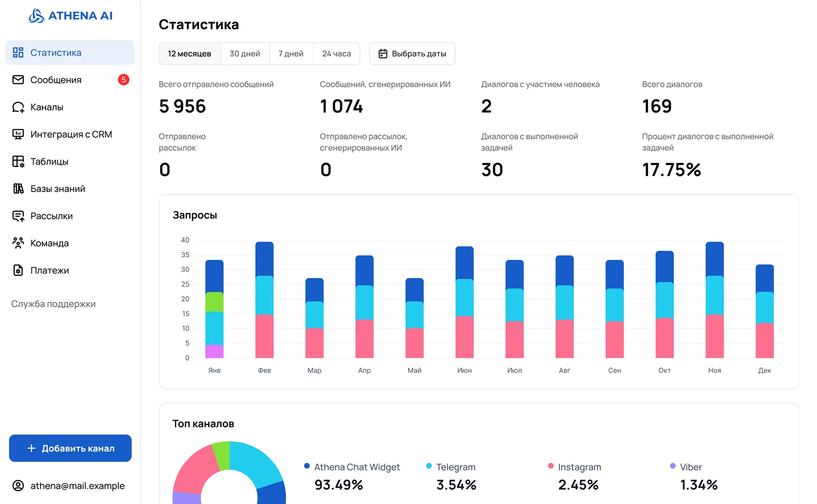Image resolution: width=817 pixels, height=504 pixels.
Task: Click the Статистика dashboard icon
Action: pos(18,53)
